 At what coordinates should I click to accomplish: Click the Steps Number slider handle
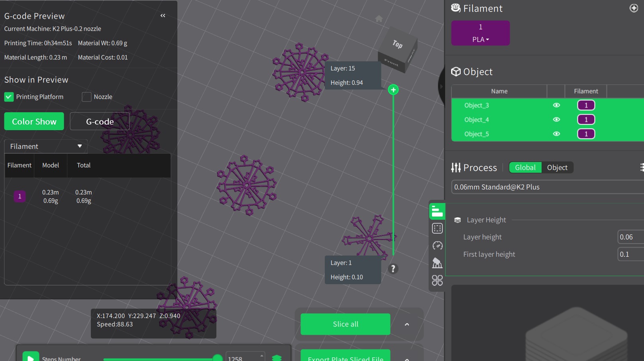point(218,358)
